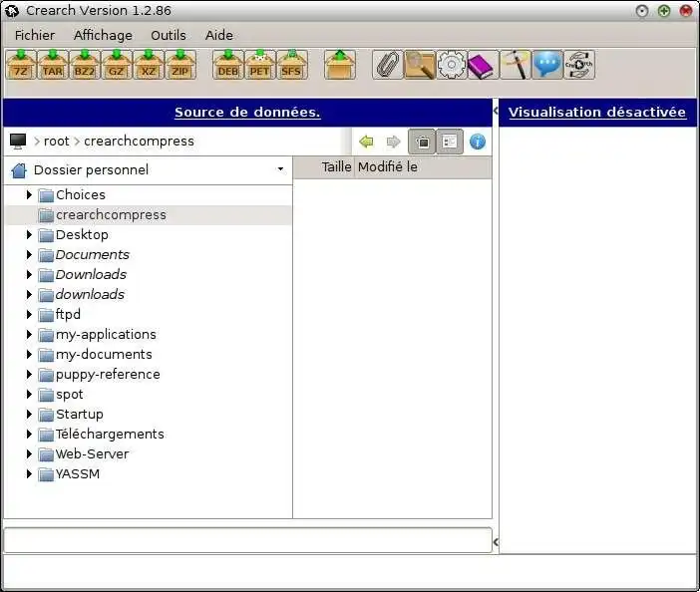700x592 pixels.
Task: Select the Startup folder
Action: (80, 415)
